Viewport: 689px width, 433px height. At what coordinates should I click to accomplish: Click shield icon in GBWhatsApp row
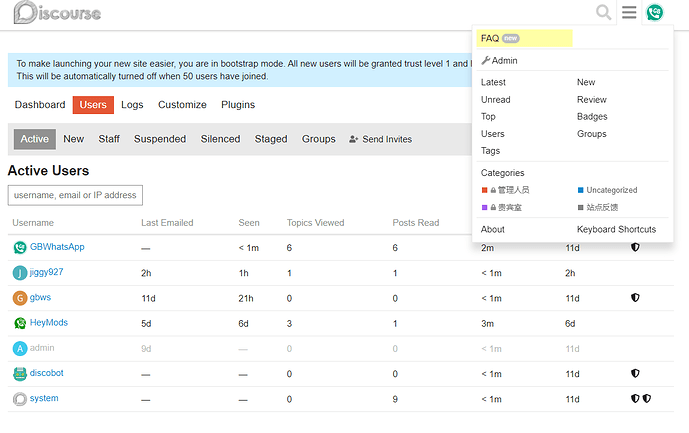point(635,247)
